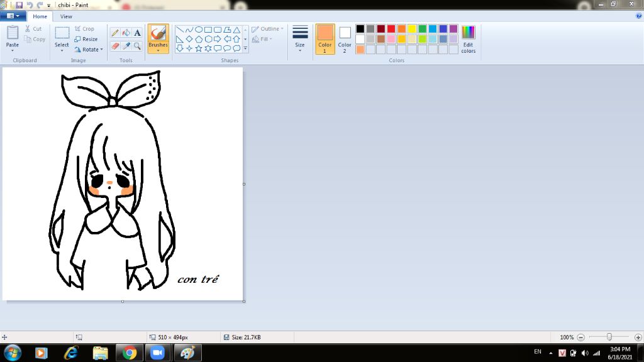Open File Explorer folder on the taskbar

point(100,353)
